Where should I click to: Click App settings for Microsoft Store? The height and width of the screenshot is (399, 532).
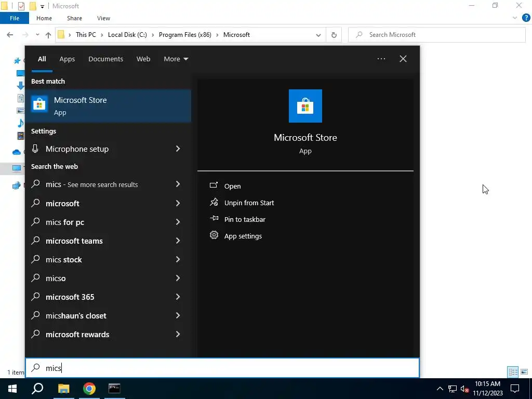click(x=243, y=236)
